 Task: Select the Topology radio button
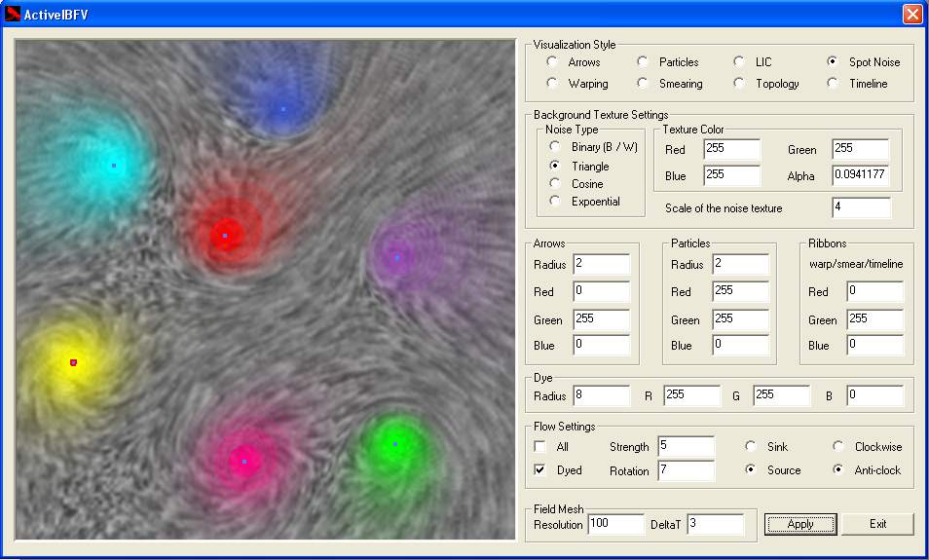click(x=740, y=84)
